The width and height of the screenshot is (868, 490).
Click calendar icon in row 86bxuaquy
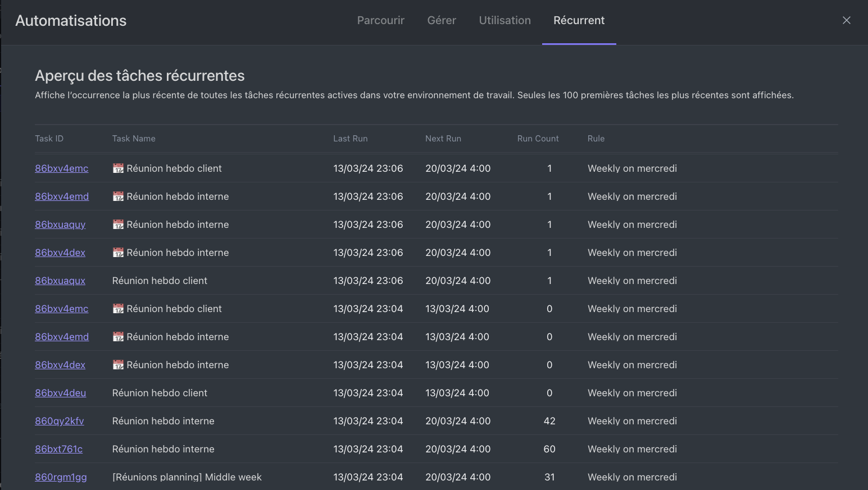[118, 225]
